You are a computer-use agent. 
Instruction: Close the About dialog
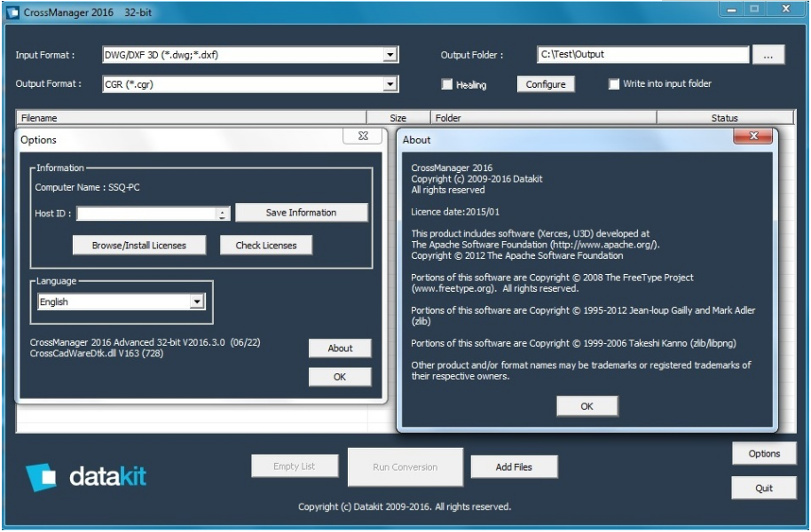click(753, 136)
